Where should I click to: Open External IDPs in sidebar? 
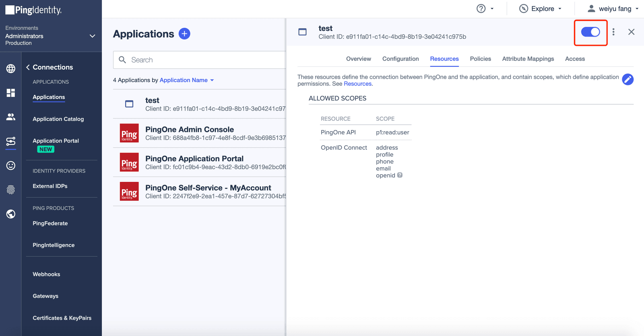click(x=50, y=186)
